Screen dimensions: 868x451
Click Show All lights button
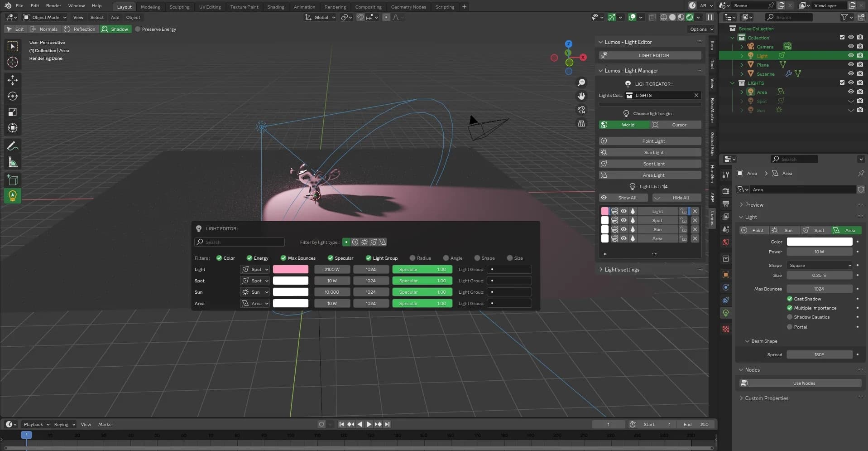coord(624,198)
